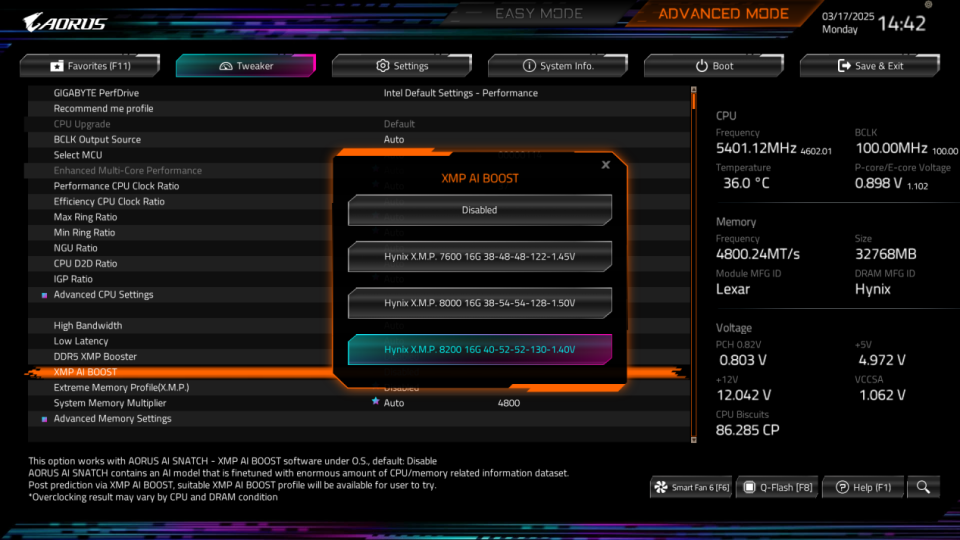The image size is (960, 540).
Task: Click the gauge icon on Tweaker tab
Action: [226, 66]
